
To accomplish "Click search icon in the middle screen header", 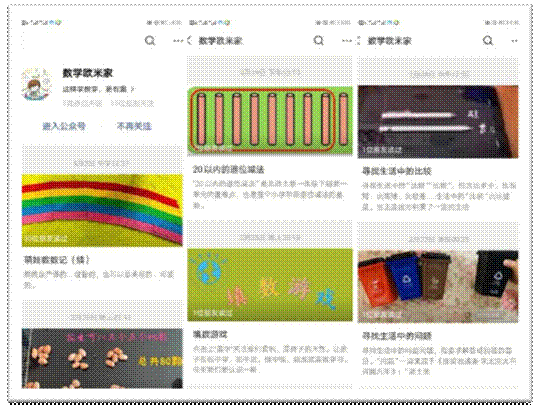I will pyautogui.click(x=319, y=41).
